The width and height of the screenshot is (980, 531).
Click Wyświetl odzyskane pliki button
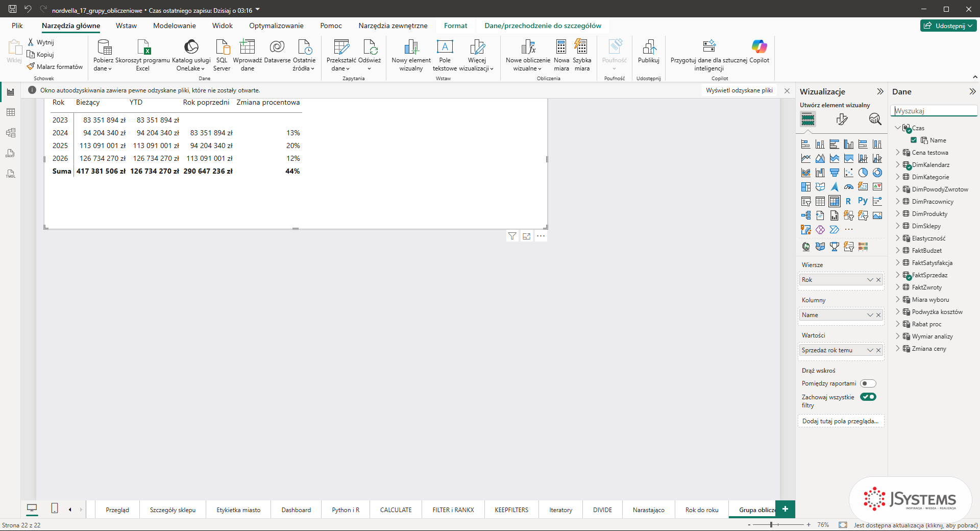pos(739,90)
